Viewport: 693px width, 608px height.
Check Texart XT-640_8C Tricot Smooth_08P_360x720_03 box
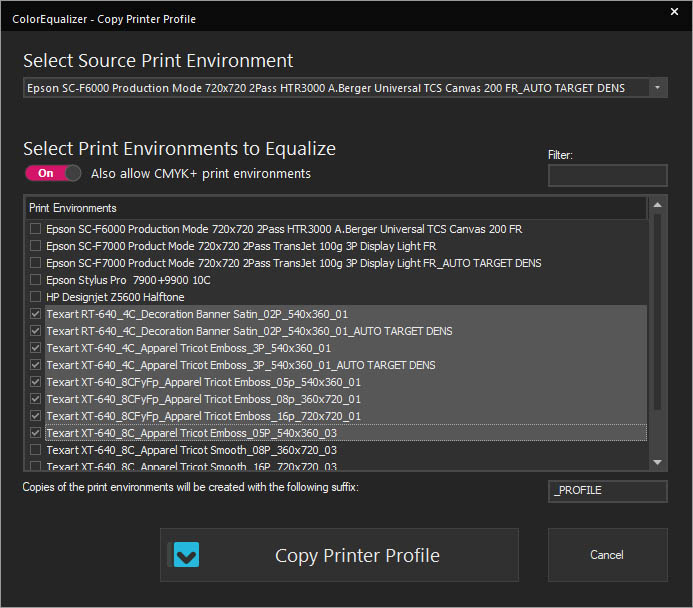(35, 450)
